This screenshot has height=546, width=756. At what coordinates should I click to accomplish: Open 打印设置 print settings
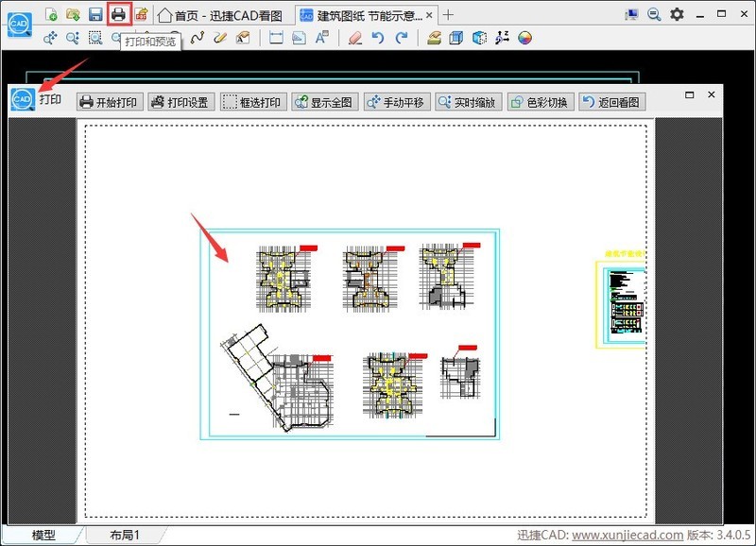pyautogui.click(x=181, y=102)
